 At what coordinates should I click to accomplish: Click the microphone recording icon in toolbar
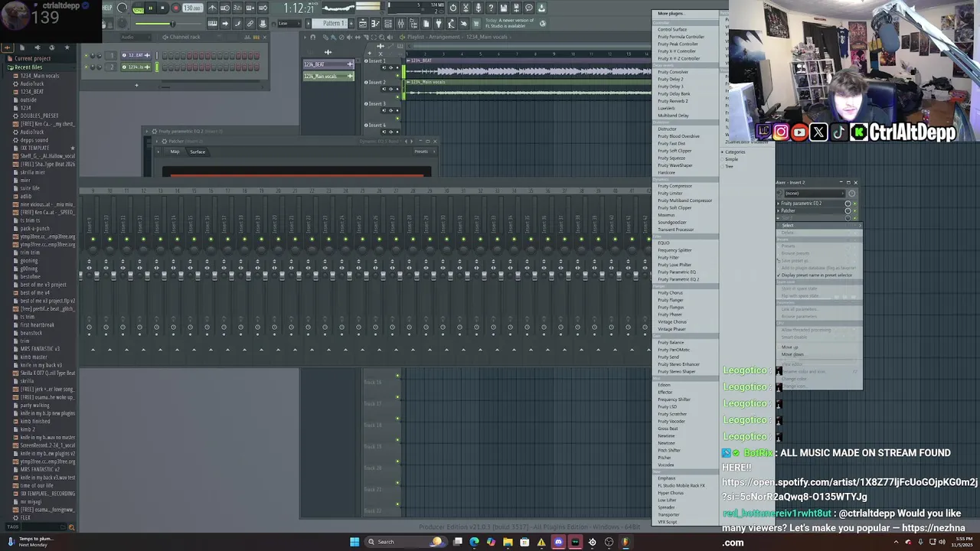pyautogui.click(x=479, y=8)
